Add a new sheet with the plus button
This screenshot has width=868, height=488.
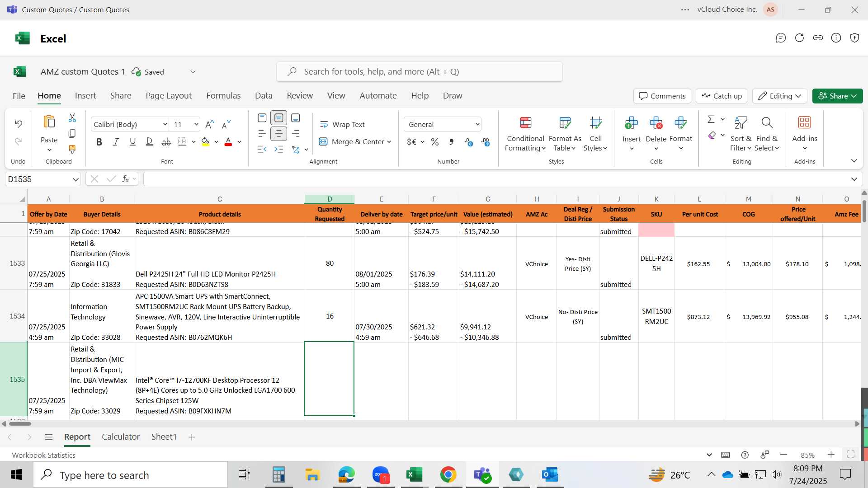coord(192,437)
